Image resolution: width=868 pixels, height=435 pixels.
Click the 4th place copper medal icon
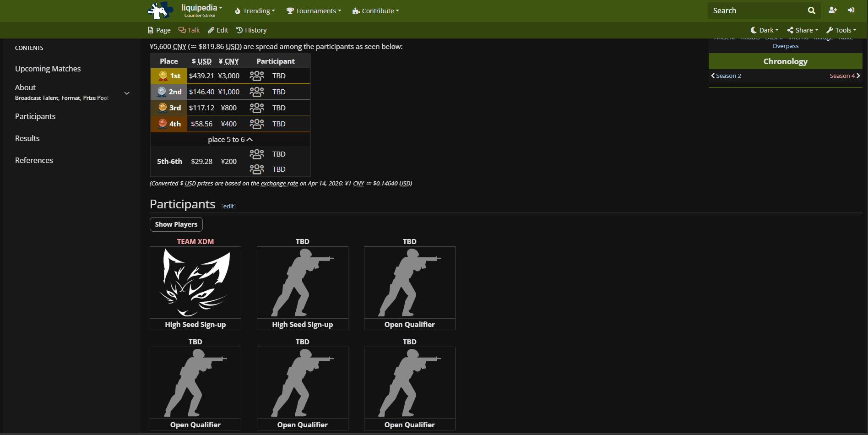tap(163, 124)
